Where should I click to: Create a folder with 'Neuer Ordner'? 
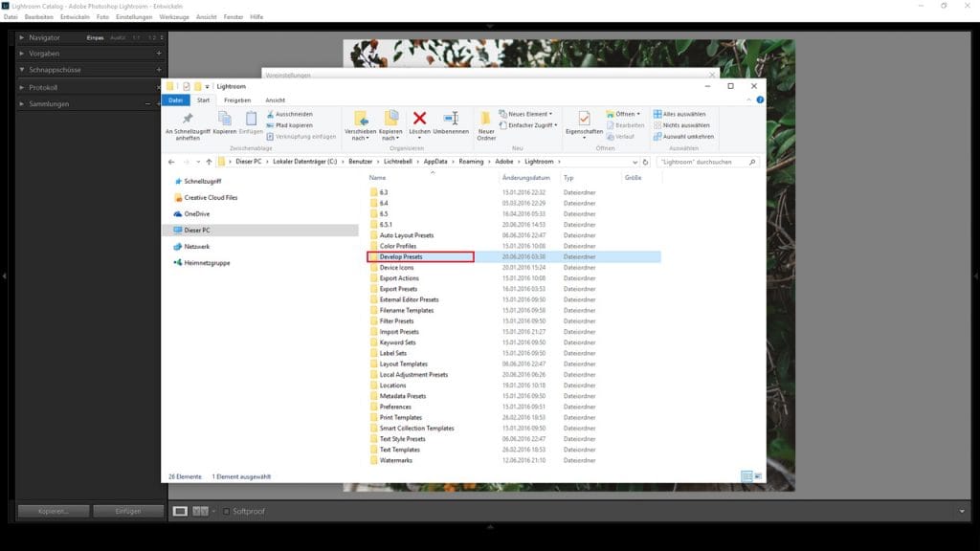[x=486, y=125]
